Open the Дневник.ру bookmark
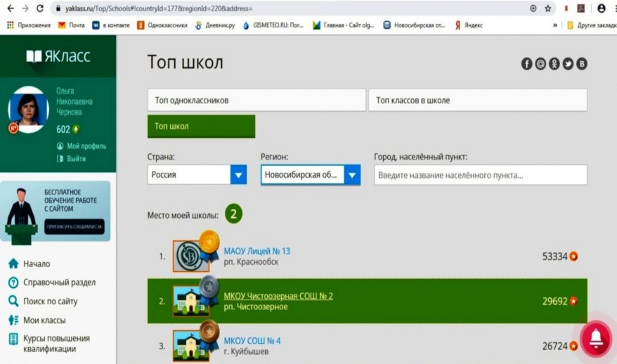This screenshot has width=617, height=364. pyautogui.click(x=215, y=25)
